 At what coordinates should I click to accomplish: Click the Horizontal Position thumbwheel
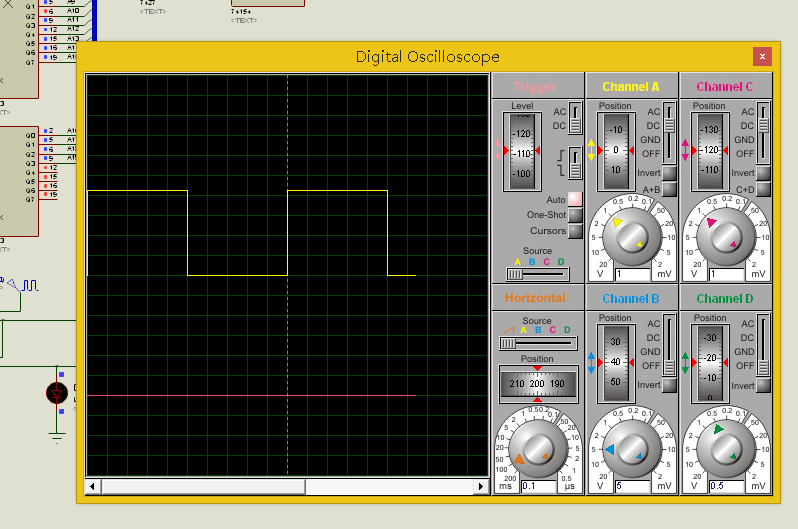(x=538, y=384)
